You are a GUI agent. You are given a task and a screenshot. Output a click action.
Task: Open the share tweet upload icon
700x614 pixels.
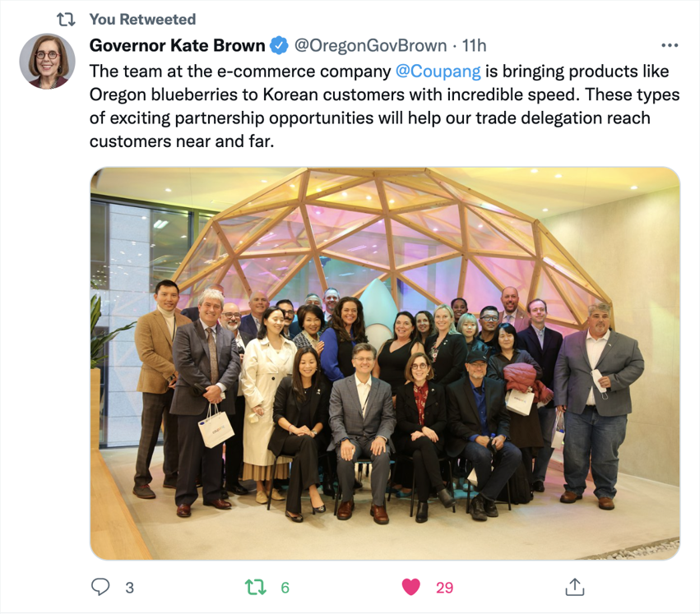[x=574, y=587]
